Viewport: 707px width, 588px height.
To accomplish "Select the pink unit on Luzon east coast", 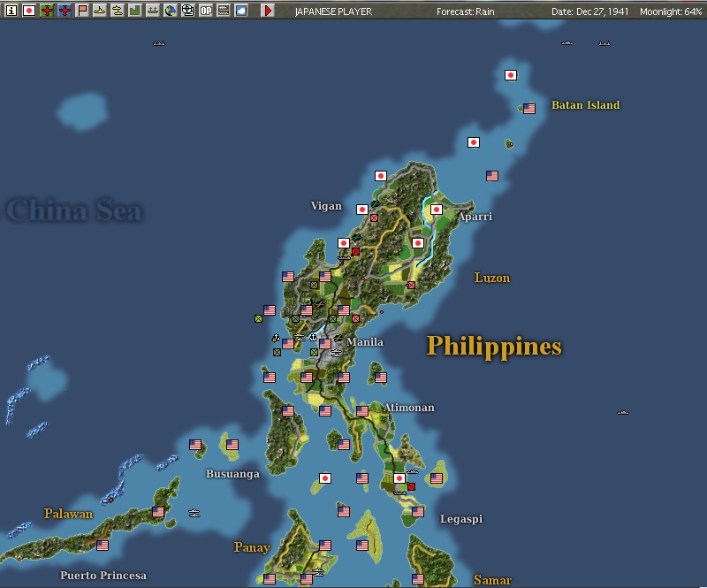I will [x=411, y=285].
